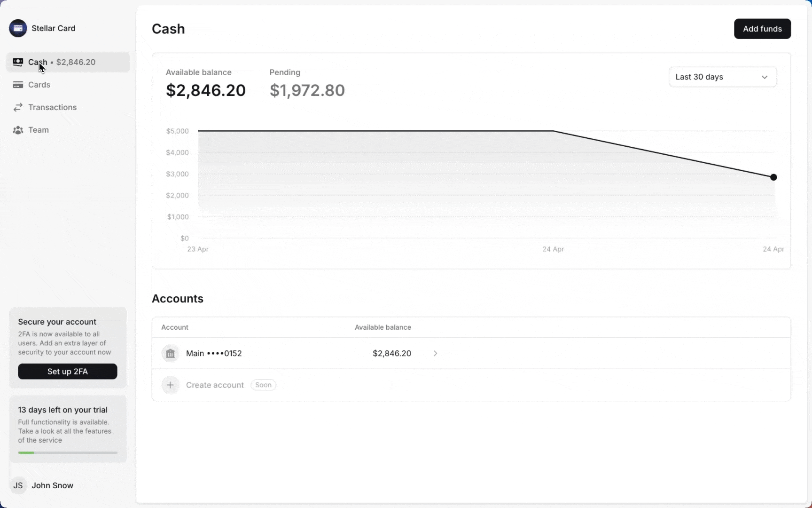Click the Stellar Card logo icon

tap(18, 28)
